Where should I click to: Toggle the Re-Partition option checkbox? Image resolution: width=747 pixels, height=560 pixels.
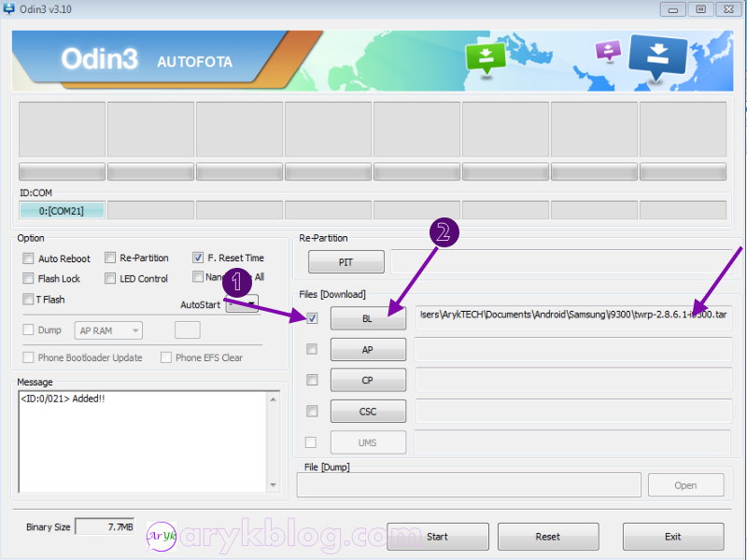point(110,258)
